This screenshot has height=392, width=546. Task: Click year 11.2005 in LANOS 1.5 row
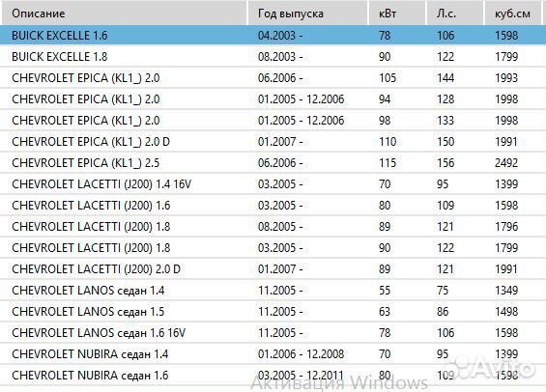tap(280, 311)
